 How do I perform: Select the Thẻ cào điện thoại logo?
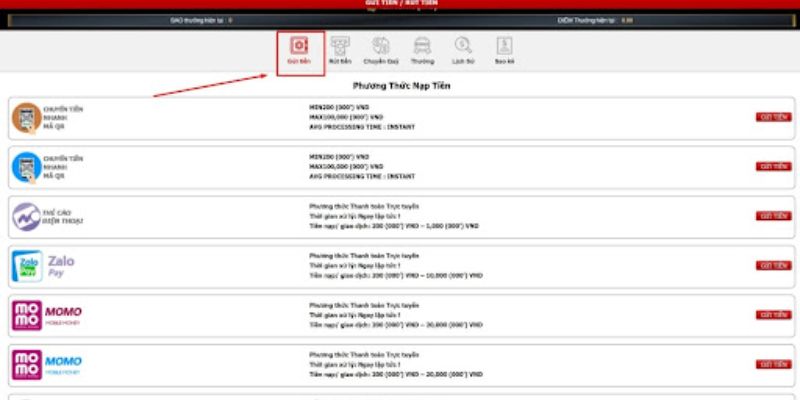(26, 216)
